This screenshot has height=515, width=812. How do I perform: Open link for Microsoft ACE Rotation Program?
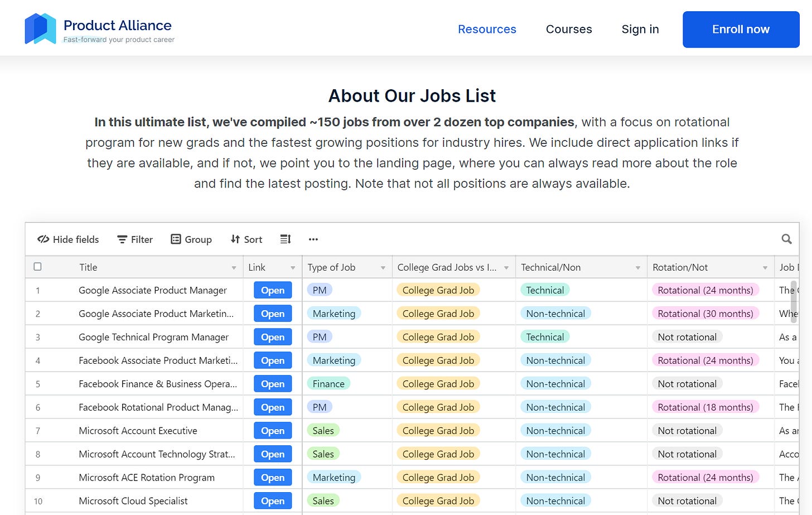[x=273, y=478]
